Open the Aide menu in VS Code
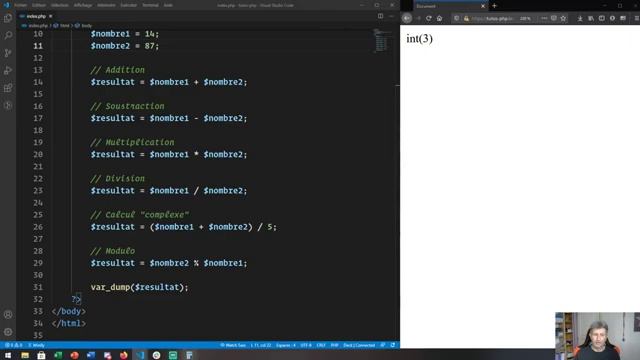The image size is (640, 360). pyautogui.click(x=168, y=5)
